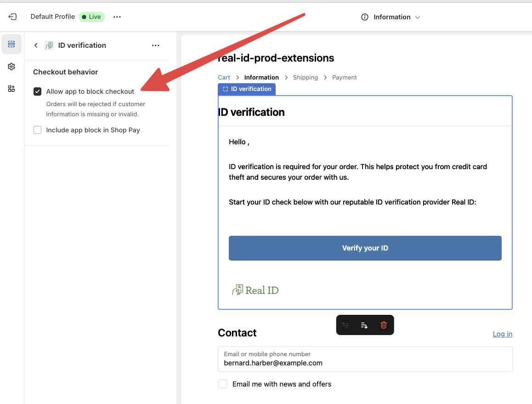Click the Log in link
Viewport: 532px width, 404px height.
503,334
